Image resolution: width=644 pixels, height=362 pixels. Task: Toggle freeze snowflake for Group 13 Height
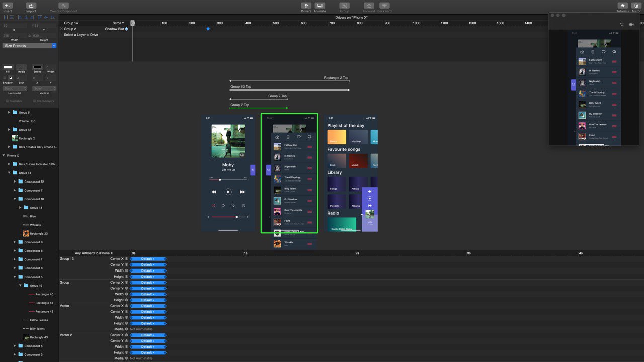pos(127,277)
